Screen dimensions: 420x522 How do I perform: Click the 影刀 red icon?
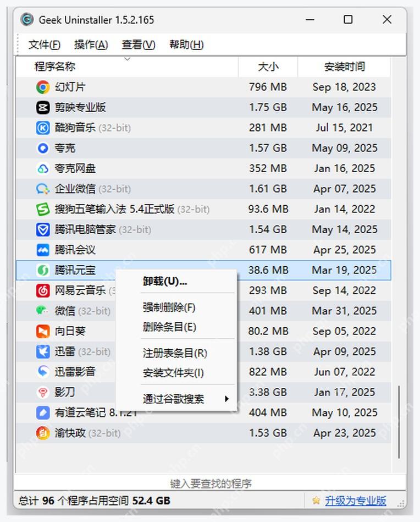(x=43, y=393)
